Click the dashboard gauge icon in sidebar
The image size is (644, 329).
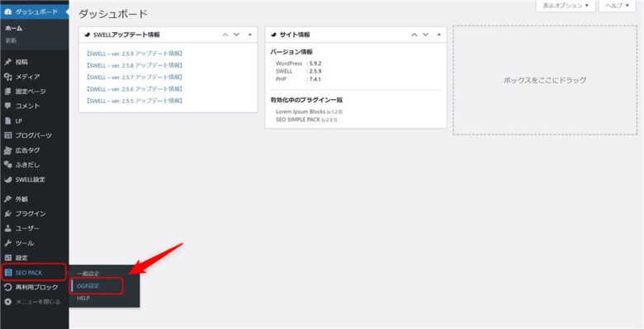click(x=7, y=12)
